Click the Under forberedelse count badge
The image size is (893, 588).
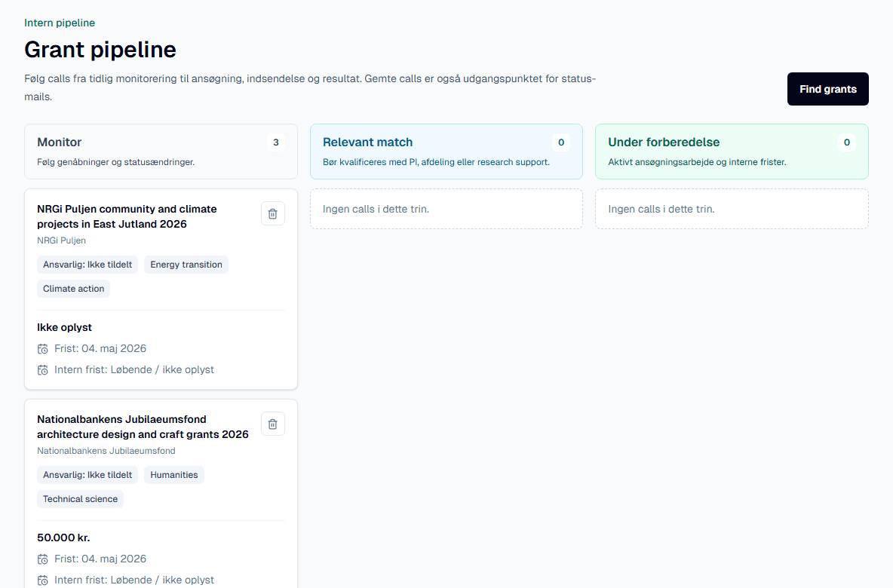coord(846,142)
